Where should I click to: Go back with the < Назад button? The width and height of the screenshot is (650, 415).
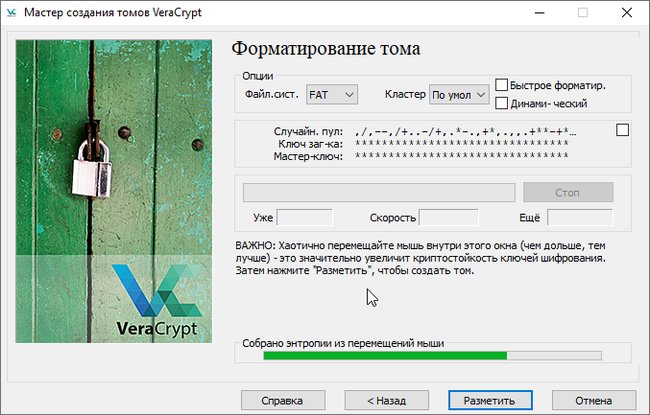coord(386,400)
